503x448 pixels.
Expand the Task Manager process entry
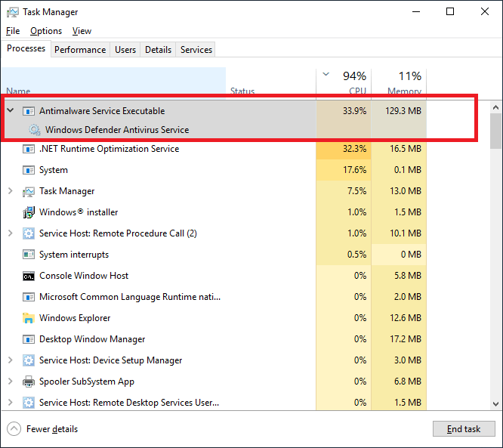click(10, 191)
